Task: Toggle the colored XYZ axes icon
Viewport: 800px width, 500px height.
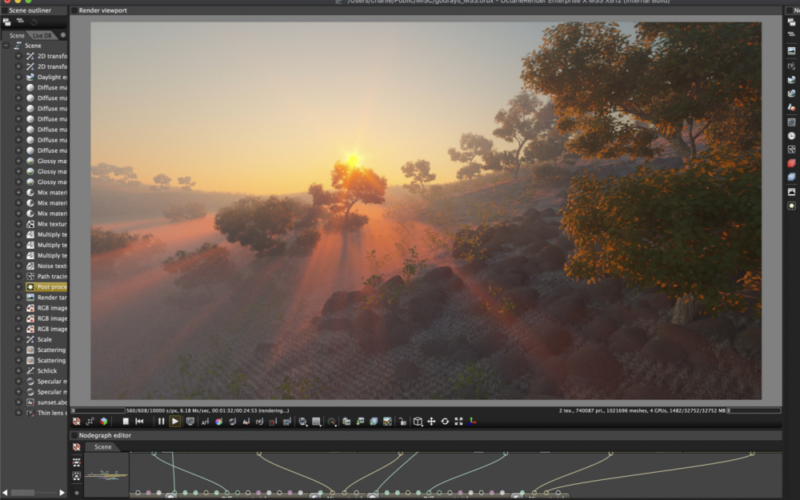Action: click(472, 421)
